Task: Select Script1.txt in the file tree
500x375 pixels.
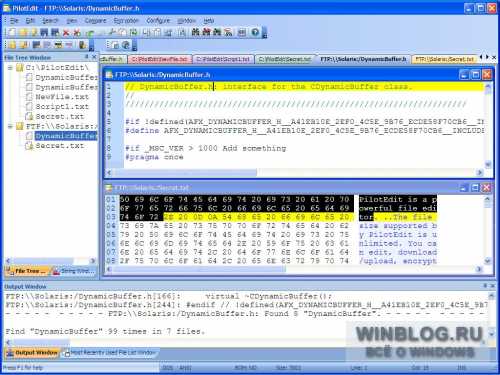Action: click(x=62, y=107)
